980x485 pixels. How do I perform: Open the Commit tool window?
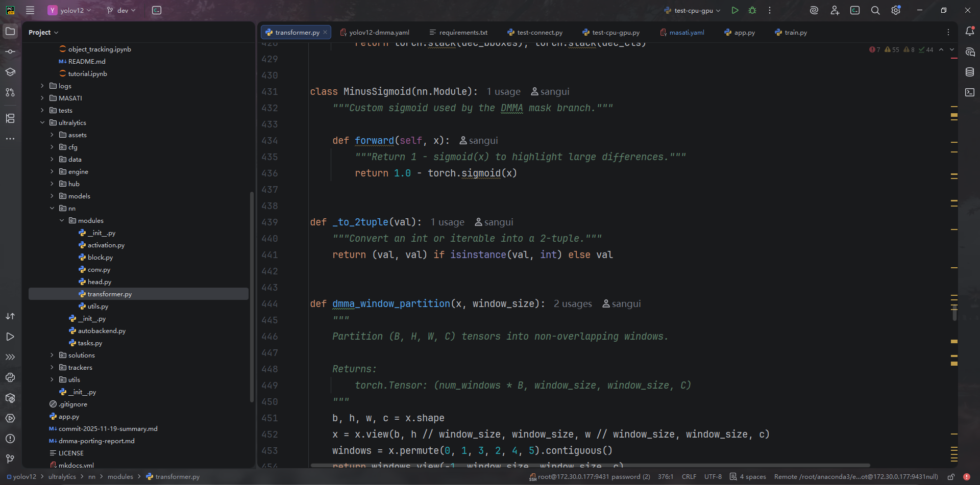click(10, 52)
